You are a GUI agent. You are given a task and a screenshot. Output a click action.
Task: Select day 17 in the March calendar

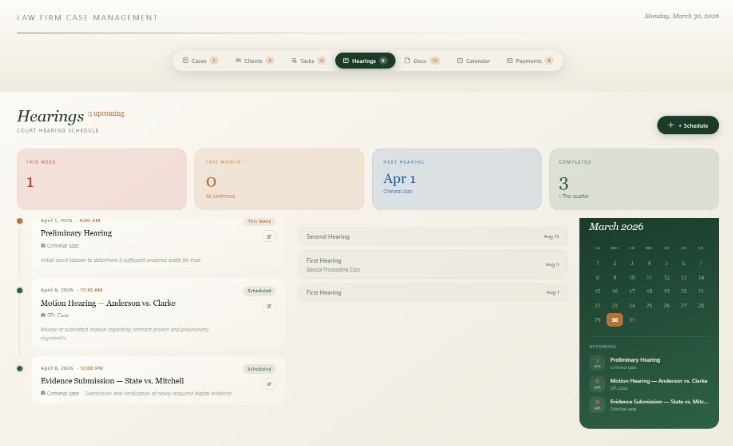click(632, 291)
